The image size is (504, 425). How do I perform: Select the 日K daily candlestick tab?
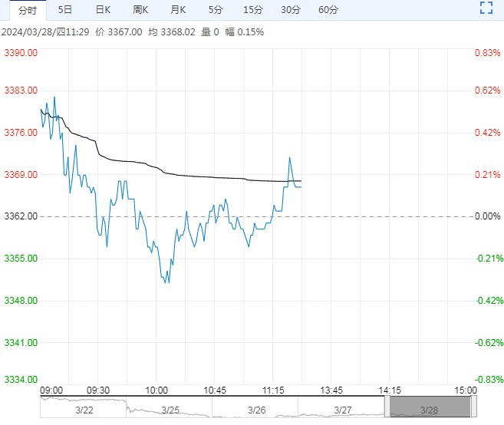point(103,10)
